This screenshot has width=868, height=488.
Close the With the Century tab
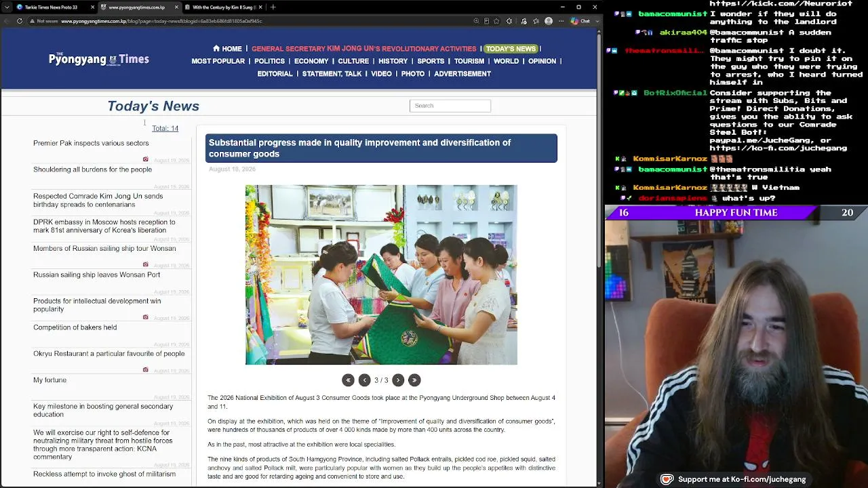260,7
